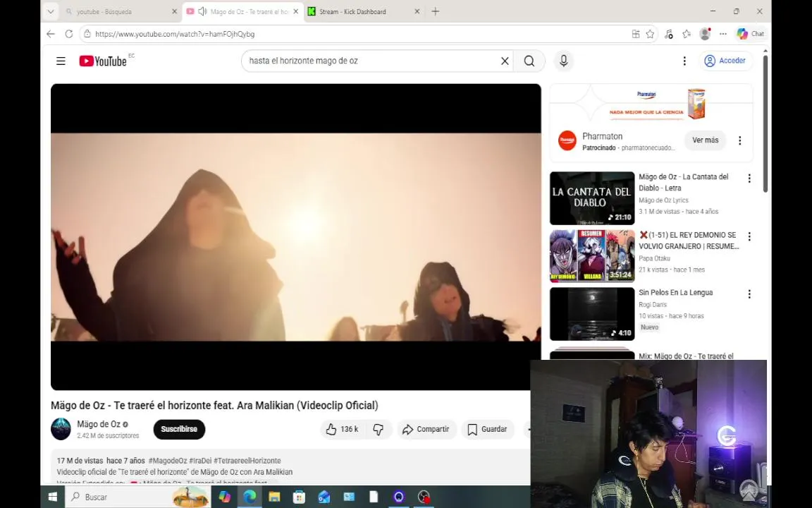Open the Pharmaton ad Ver más button
This screenshot has width=812, height=508.
(x=705, y=140)
